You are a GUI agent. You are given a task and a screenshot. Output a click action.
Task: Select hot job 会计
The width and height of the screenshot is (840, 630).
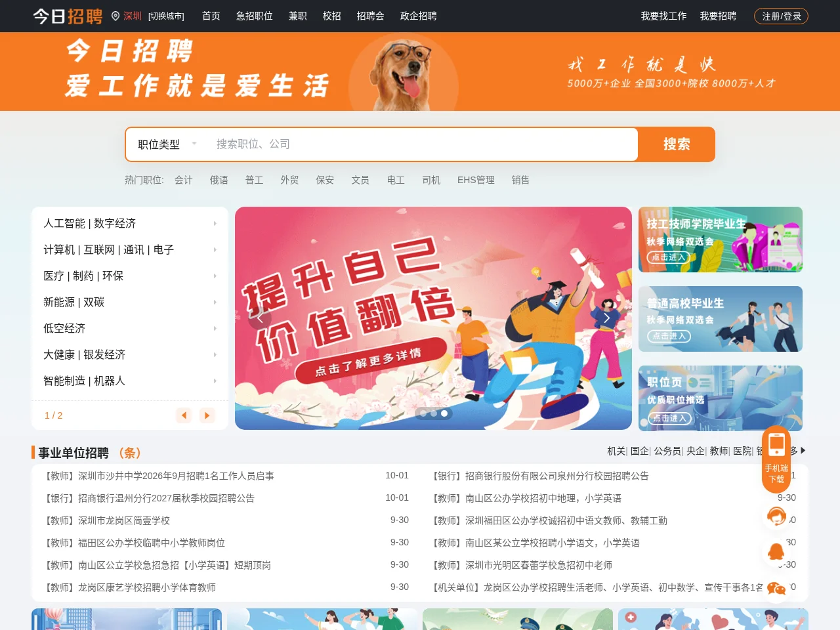(x=184, y=180)
